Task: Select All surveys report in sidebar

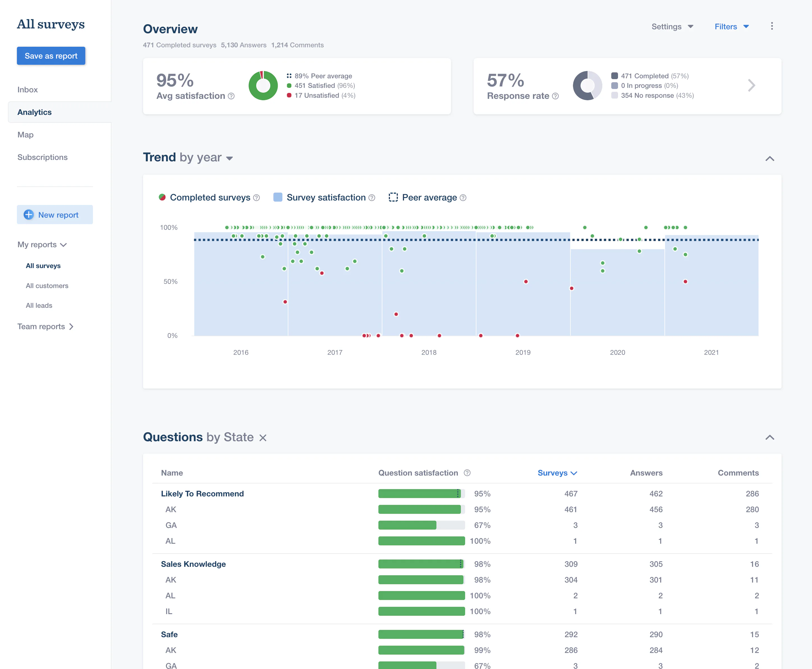Action: 43,266
